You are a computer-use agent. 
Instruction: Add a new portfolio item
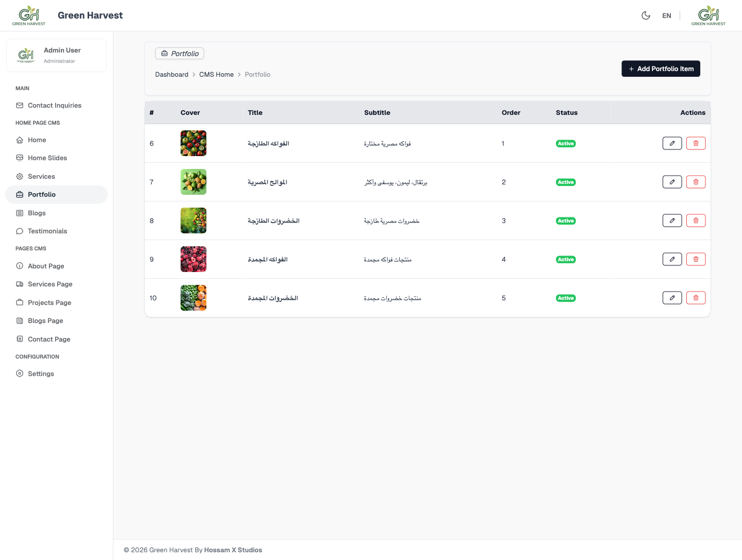(661, 69)
